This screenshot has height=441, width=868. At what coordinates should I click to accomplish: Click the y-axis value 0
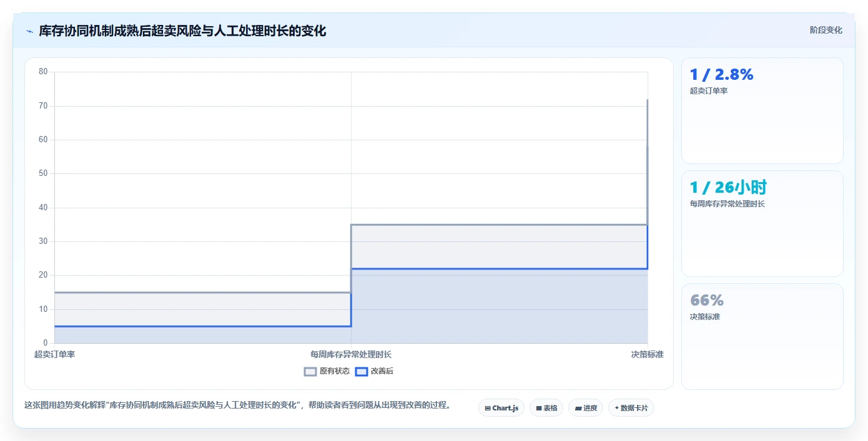[x=46, y=343]
